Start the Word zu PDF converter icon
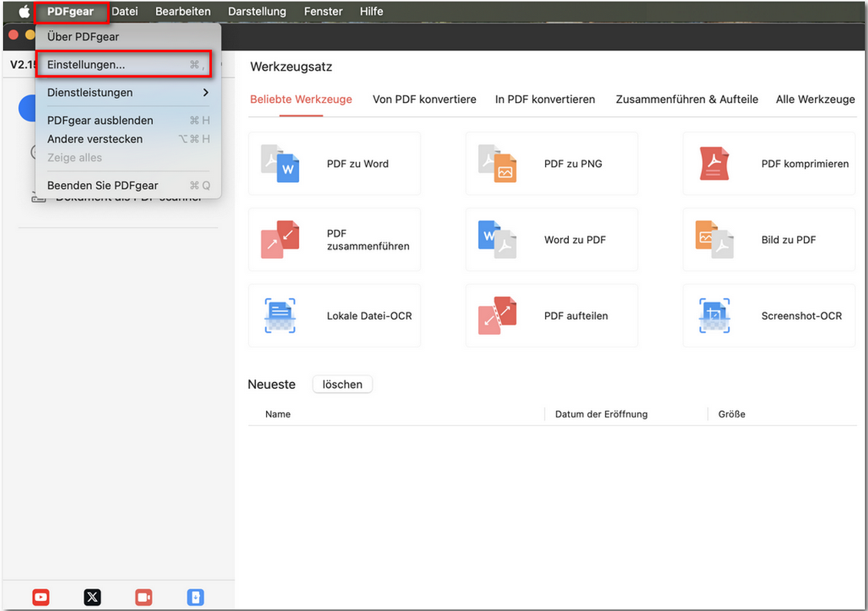The width and height of the screenshot is (868, 611). (497, 239)
